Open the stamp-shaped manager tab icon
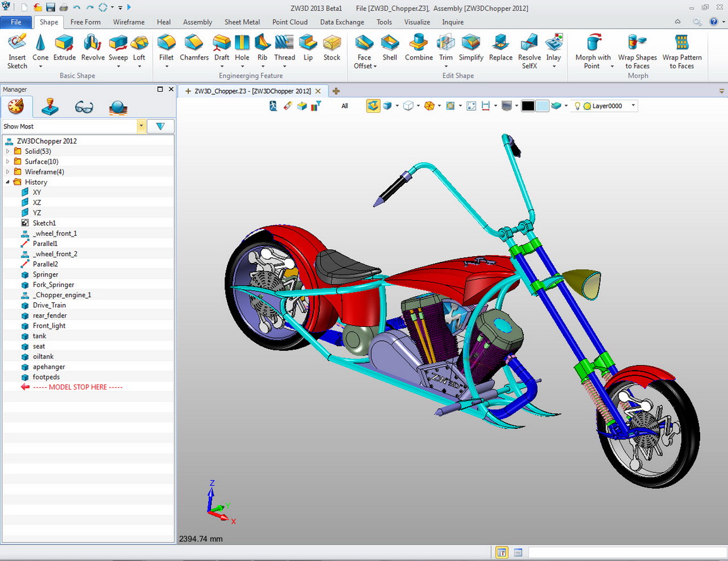Screen dimensions: 728x561 (50, 107)
